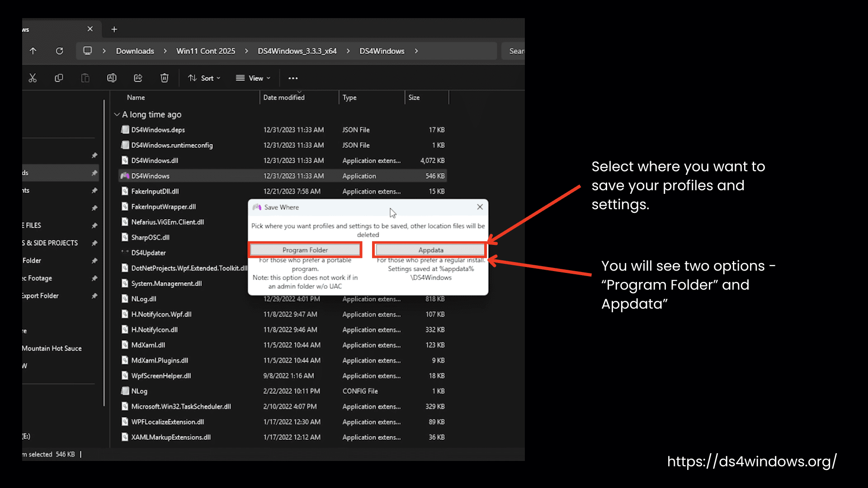Click the Save Where dialog controller icon

coord(257,207)
